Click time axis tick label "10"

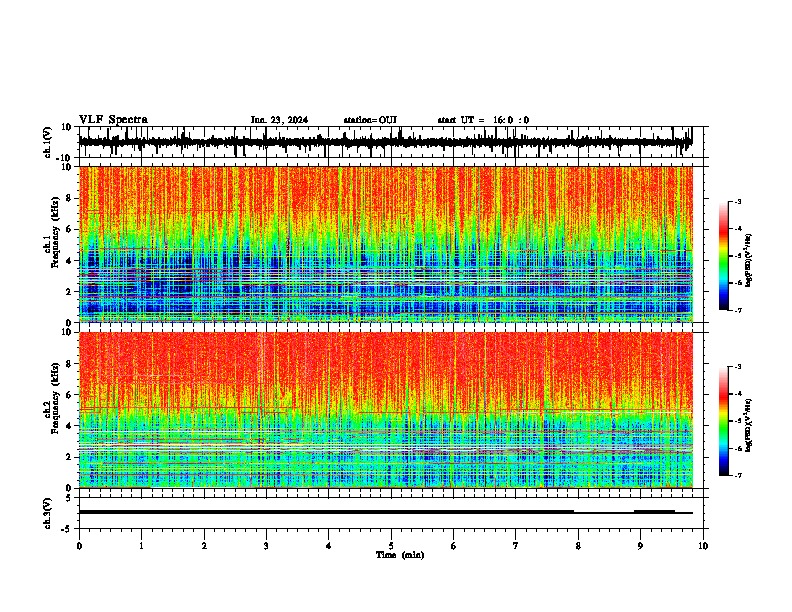(x=703, y=546)
